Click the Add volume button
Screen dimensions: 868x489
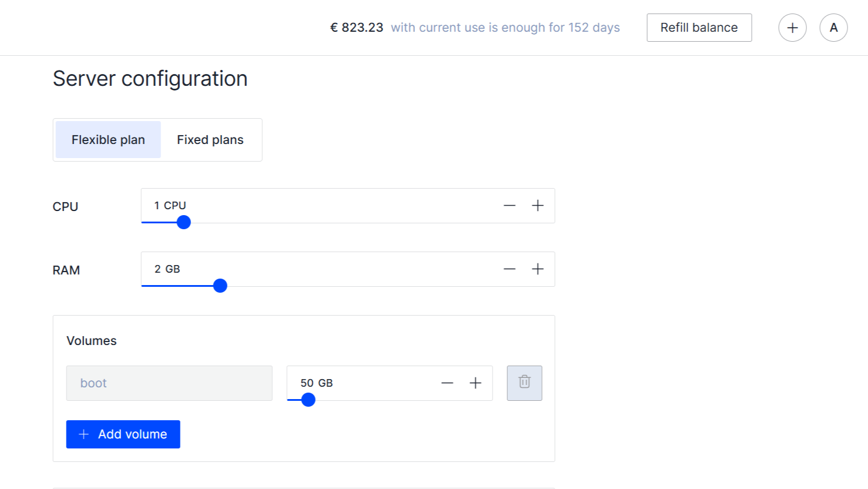click(123, 434)
